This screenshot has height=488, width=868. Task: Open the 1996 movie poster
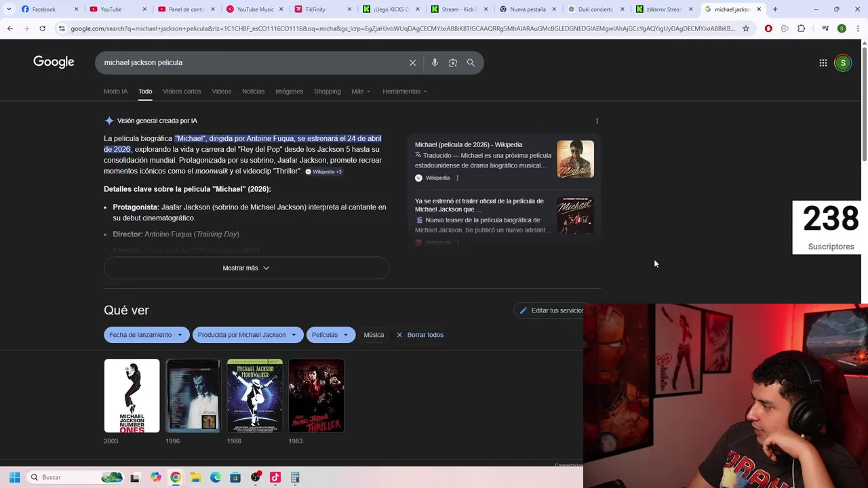(x=193, y=396)
